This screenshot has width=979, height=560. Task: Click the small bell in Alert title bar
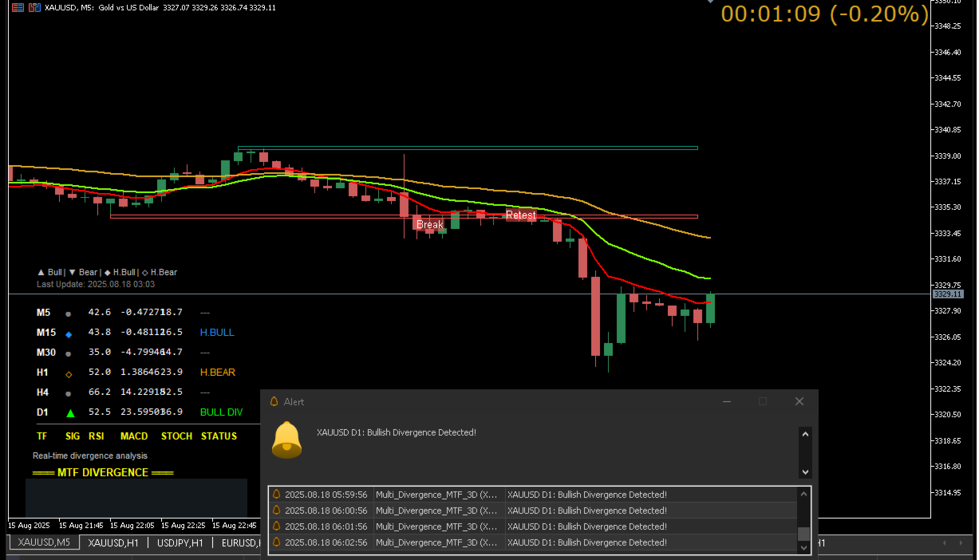pos(274,402)
